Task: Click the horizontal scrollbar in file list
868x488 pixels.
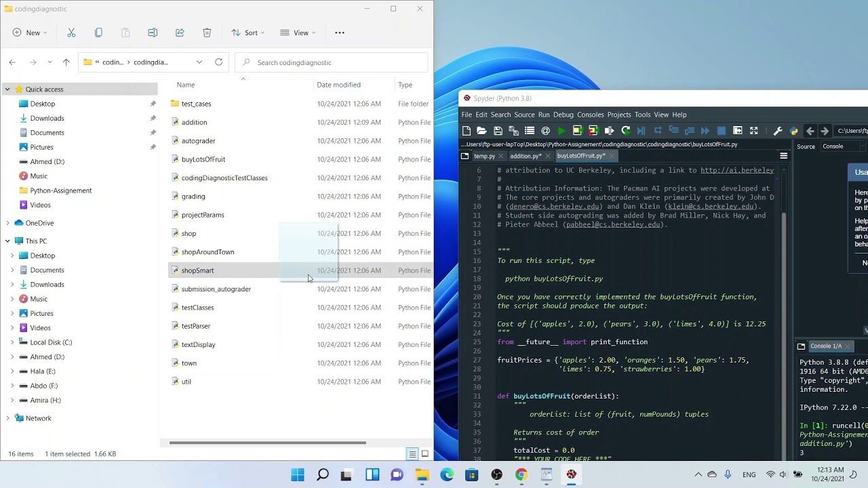Action: 268,443
